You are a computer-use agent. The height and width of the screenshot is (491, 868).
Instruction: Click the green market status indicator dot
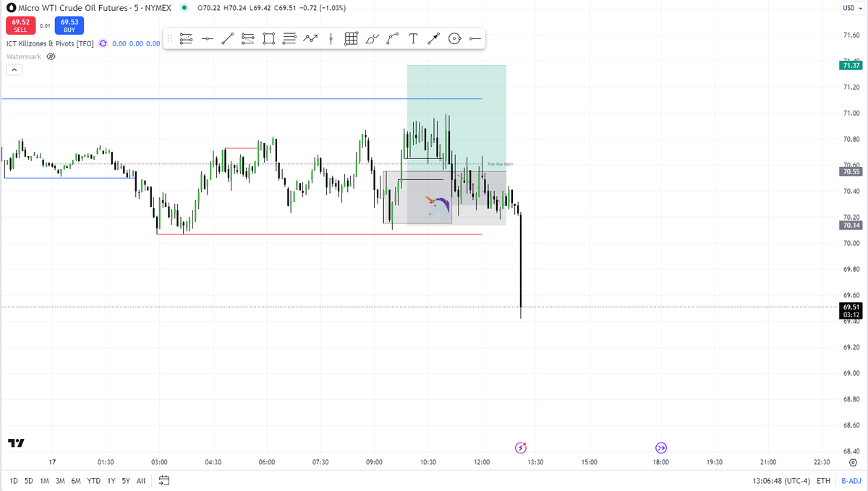coord(184,8)
